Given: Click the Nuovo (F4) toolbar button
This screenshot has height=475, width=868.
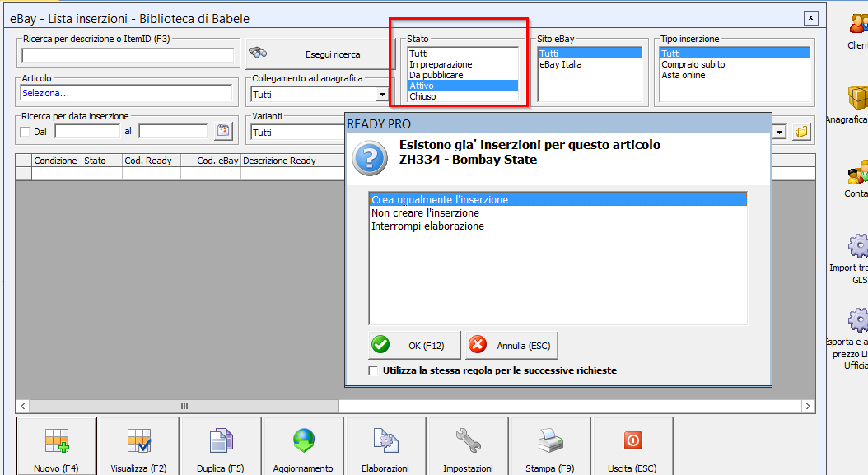Looking at the screenshot, I should 57,446.
